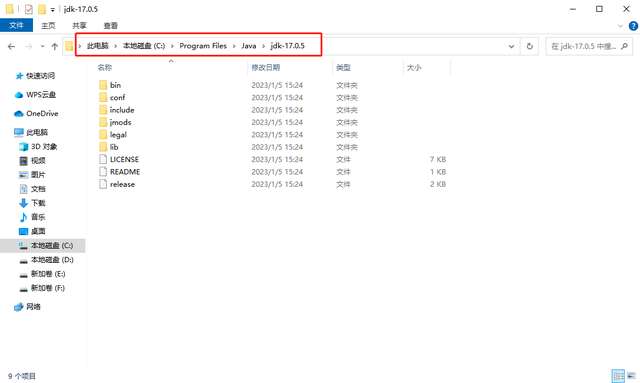The image size is (640, 383).
Task: Click the address bar folder icon
Action: coord(69,46)
